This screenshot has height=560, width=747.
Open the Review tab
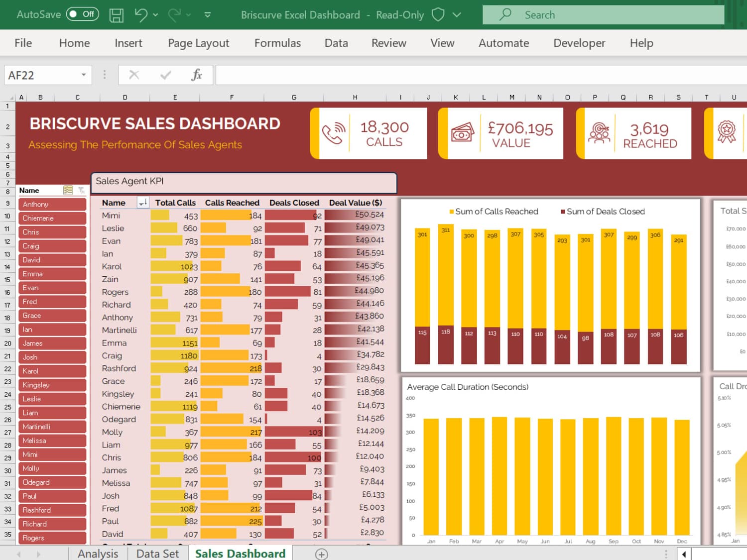[x=388, y=43]
